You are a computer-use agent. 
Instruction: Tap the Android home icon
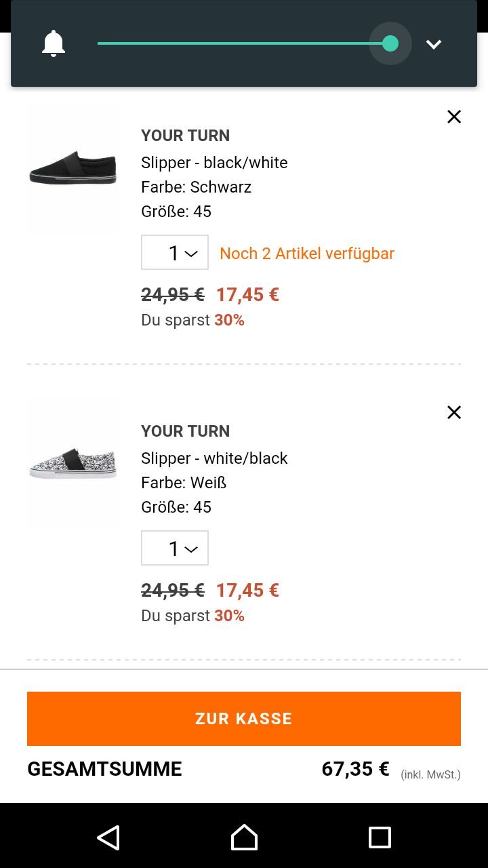(x=244, y=837)
